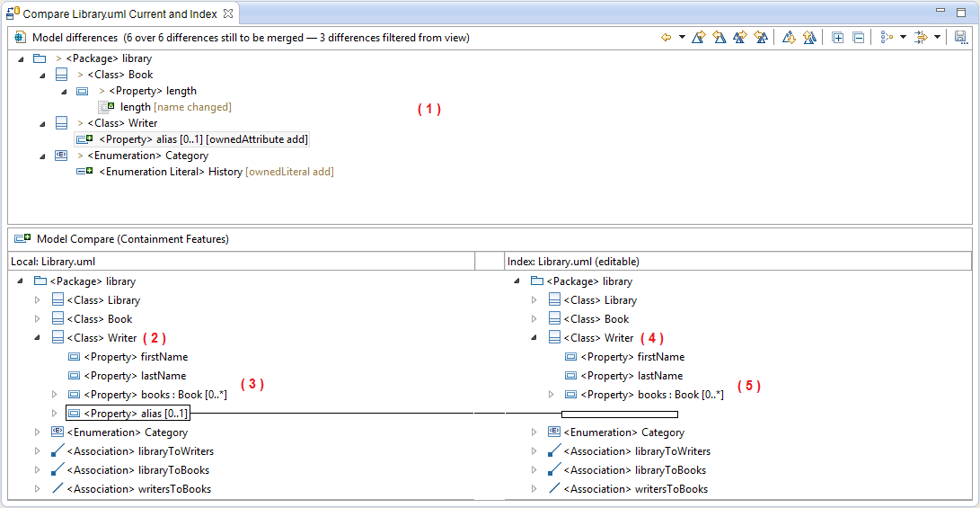The width and height of the screenshot is (980, 508).
Task: Collapse Class Writer in Index pane
Action: coord(534,338)
